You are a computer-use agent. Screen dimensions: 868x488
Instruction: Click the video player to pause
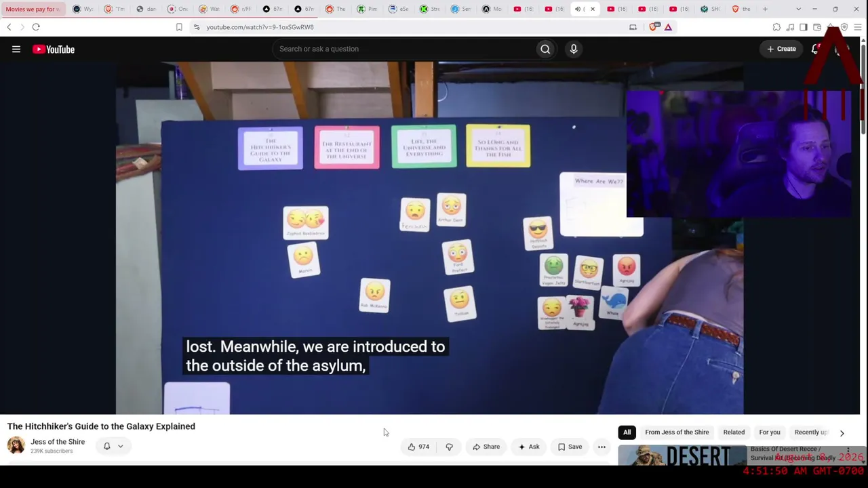429,238
